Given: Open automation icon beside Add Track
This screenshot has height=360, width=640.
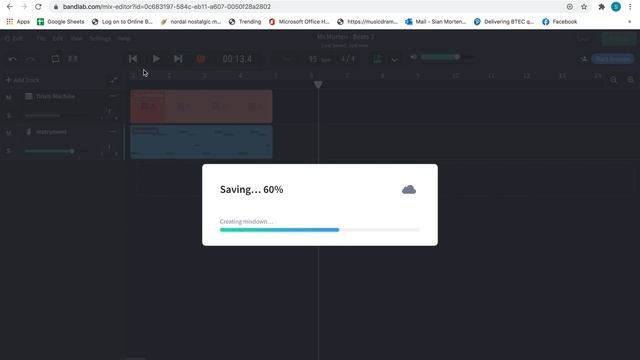Looking at the screenshot, I should (x=113, y=80).
